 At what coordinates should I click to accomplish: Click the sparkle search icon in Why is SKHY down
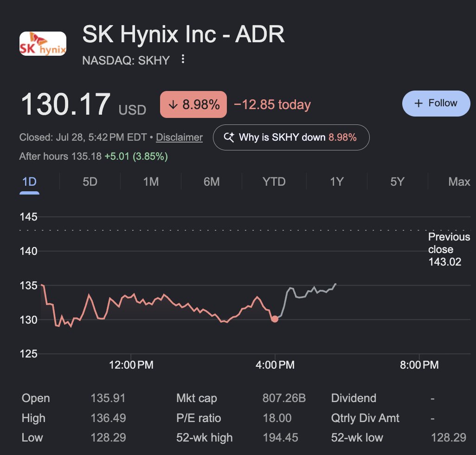229,137
